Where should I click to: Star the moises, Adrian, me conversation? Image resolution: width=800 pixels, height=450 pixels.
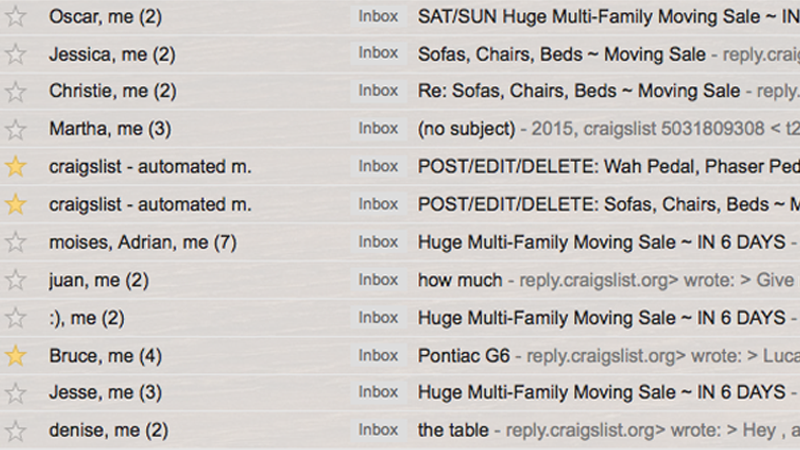click(x=16, y=242)
